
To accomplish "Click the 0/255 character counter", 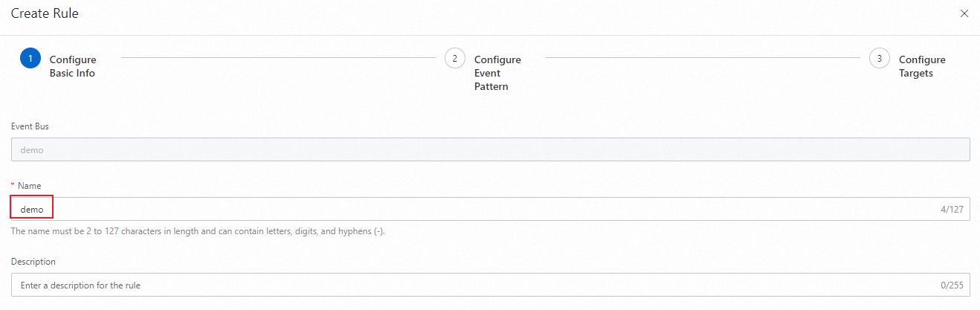I will pos(952,285).
